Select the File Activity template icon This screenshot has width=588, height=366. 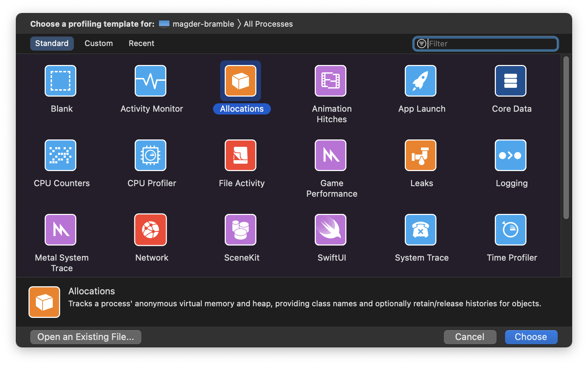pyautogui.click(x=241, y=155)
